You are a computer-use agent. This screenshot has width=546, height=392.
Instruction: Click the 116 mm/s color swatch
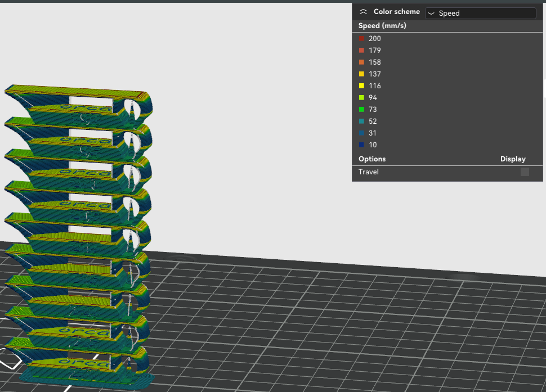pos(361,86)
